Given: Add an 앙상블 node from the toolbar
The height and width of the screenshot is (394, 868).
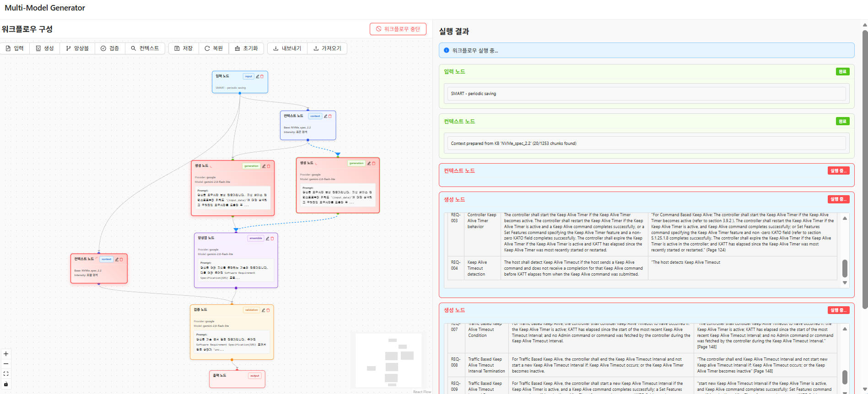Looking at the screenshot, I should [x=77, y=48].
